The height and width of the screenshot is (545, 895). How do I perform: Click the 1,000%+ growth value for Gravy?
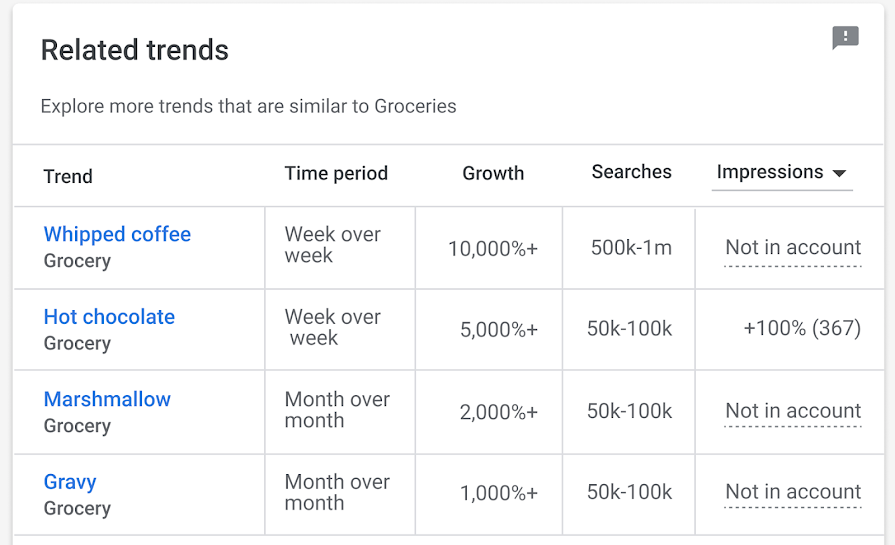coord(499,493)
